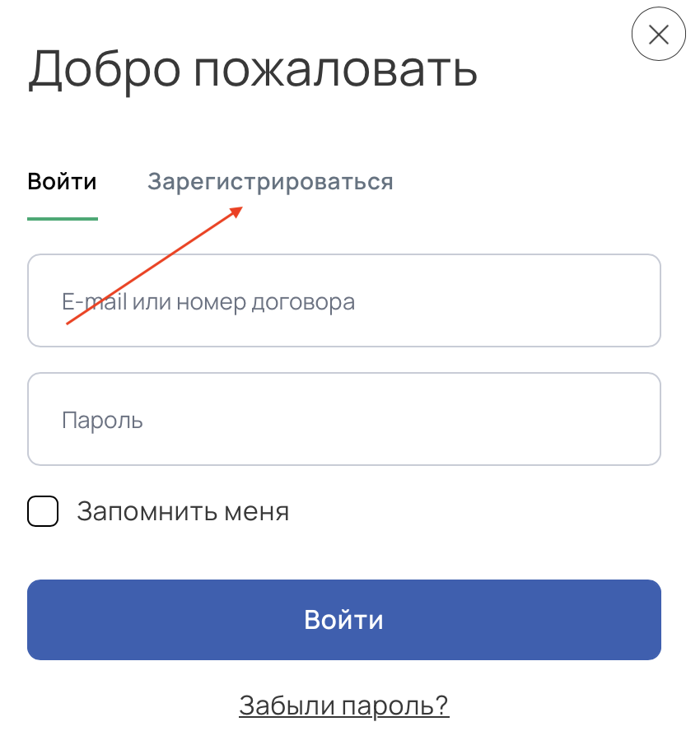Image resolution: width=700 pixels, height=731 pixels.
Task: Click the red arrow's tip under Зарегистрироваться
Action: [x=239, y=210]
